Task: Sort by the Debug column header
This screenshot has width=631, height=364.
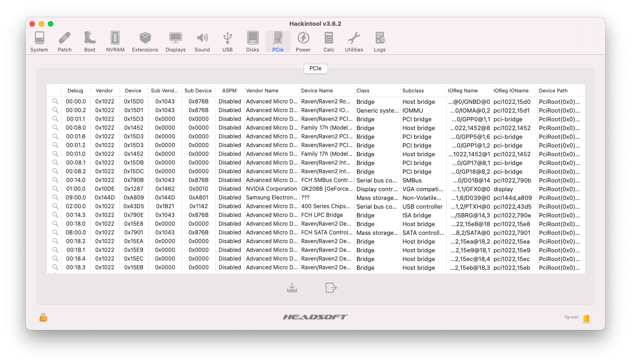Action: [x=75, y=91]
